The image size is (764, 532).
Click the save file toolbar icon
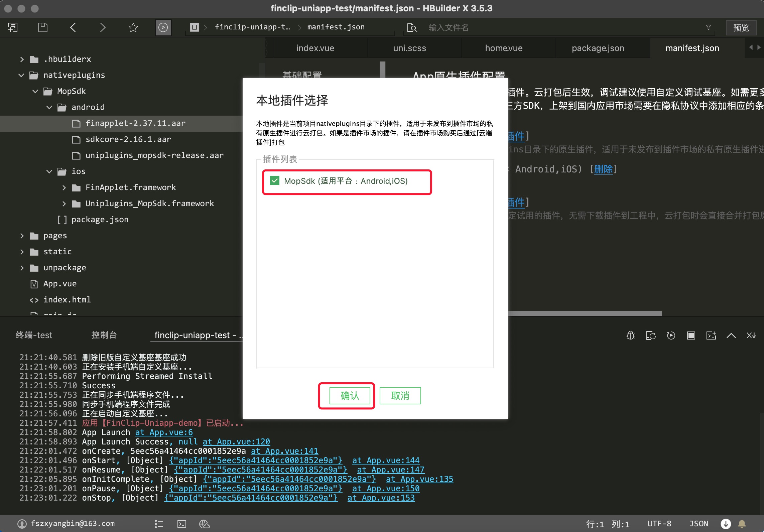coord(43,27)
